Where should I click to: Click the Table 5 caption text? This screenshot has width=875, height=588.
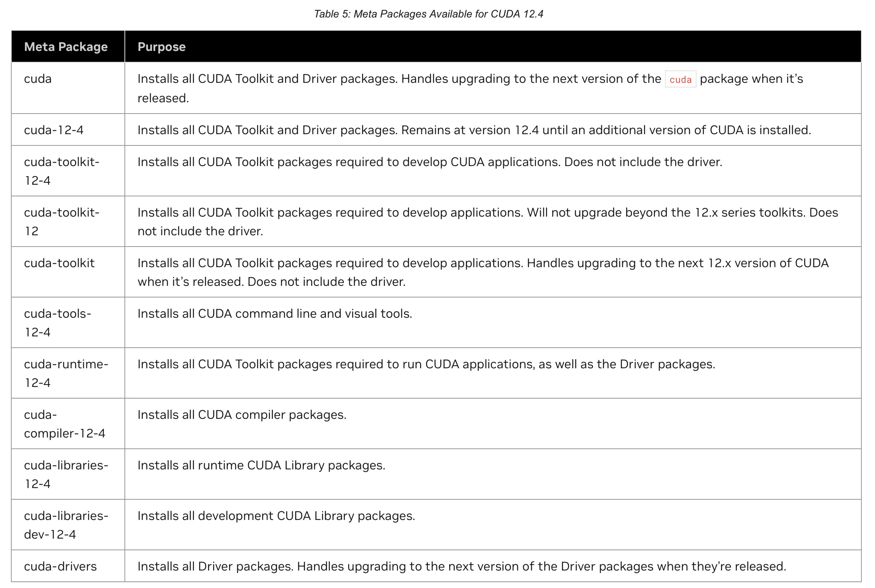coord(428,14)
